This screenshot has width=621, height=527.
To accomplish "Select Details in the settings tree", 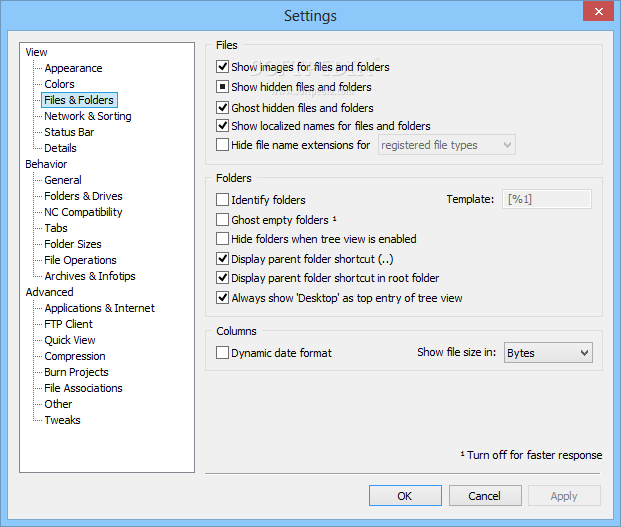I will click(x=60, y=148).
